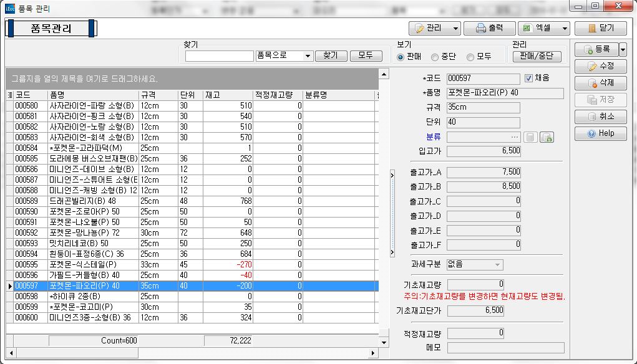Click the 엑셀 export button
The height and width of the screenshot is (364, 637).
coord(544,28)
